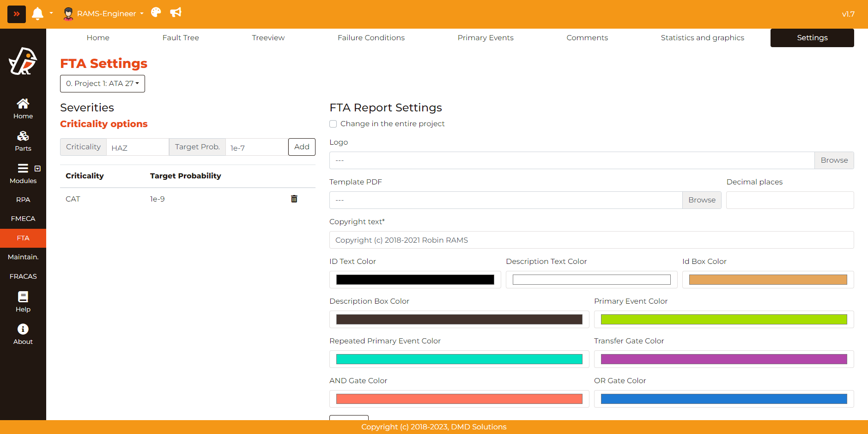Open Parts from the sidebar
The image size is (868, 434).
pyautogui.click(x=23, y=141)
